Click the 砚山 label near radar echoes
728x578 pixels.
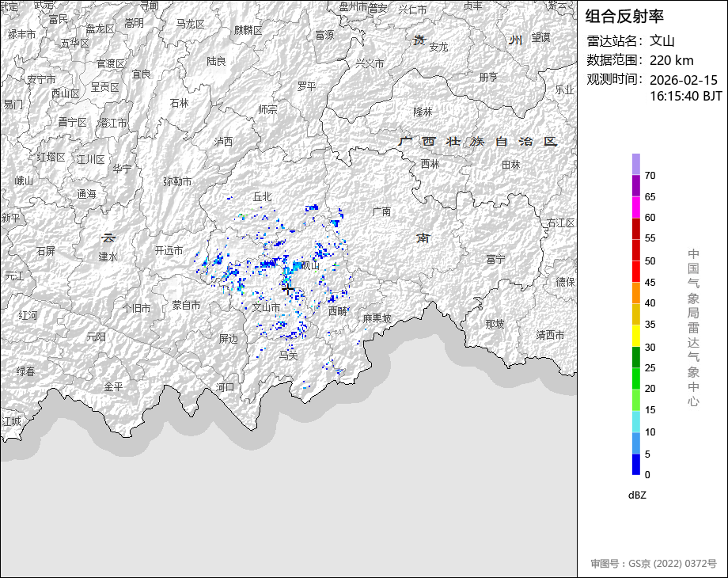pos(309,266)
